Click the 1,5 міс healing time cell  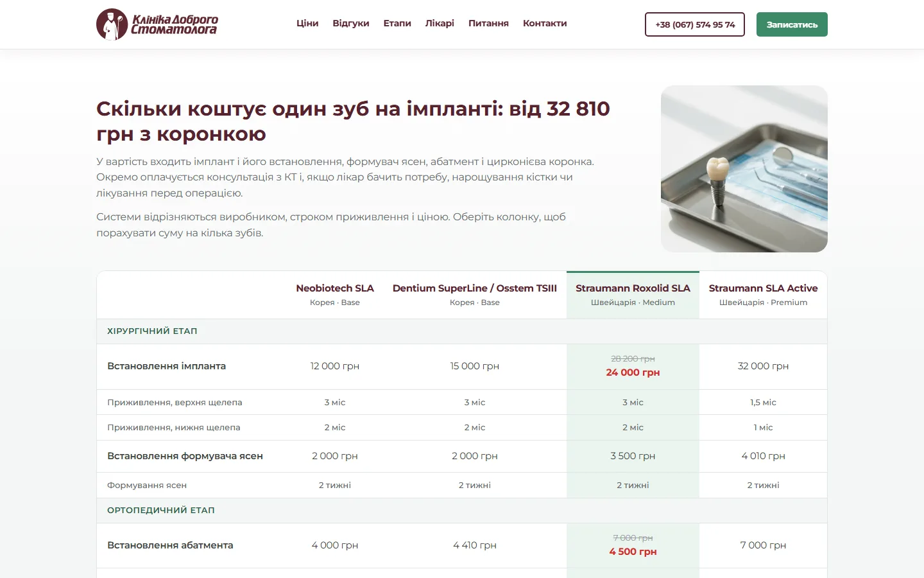pyautogui.click(x=763, y=403)
